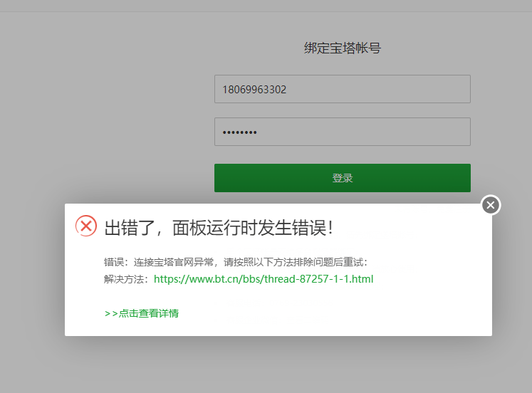Click the 错误：连接宝塔官网异常 message line

[x=236, y=262]
